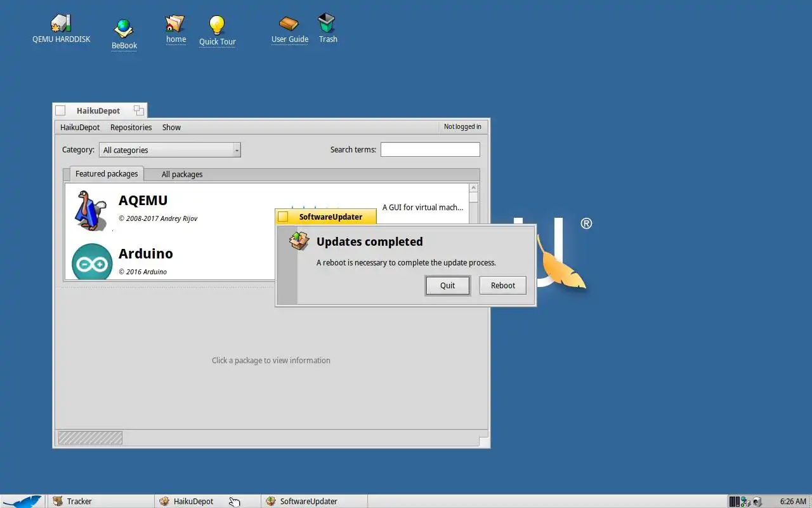Click the package list scroll up arrow

pos(473,188)
